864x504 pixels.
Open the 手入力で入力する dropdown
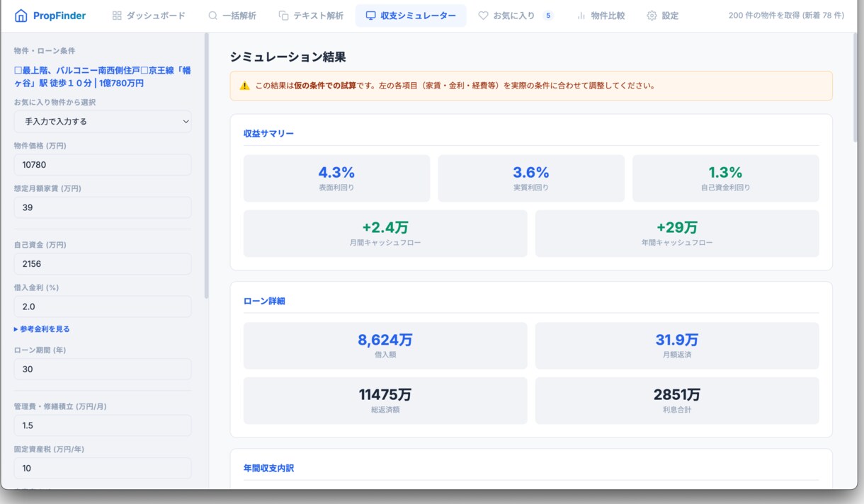(103, 122)
